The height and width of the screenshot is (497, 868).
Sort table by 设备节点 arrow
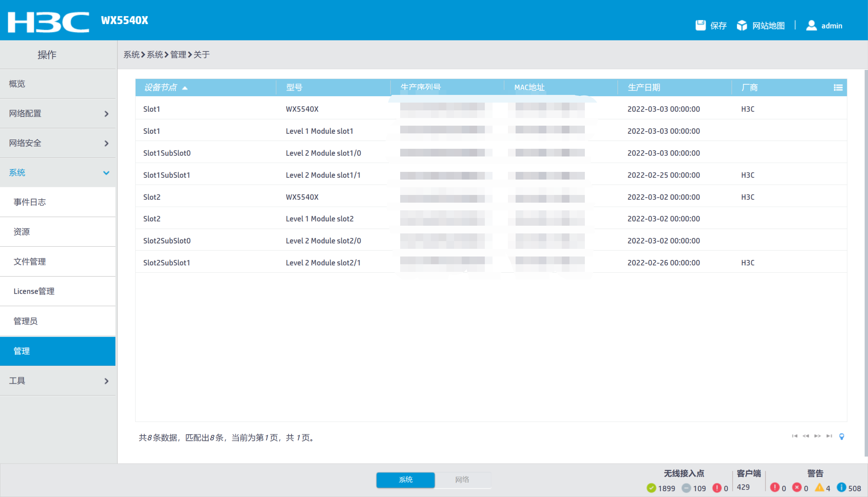(x=185, y=88)
